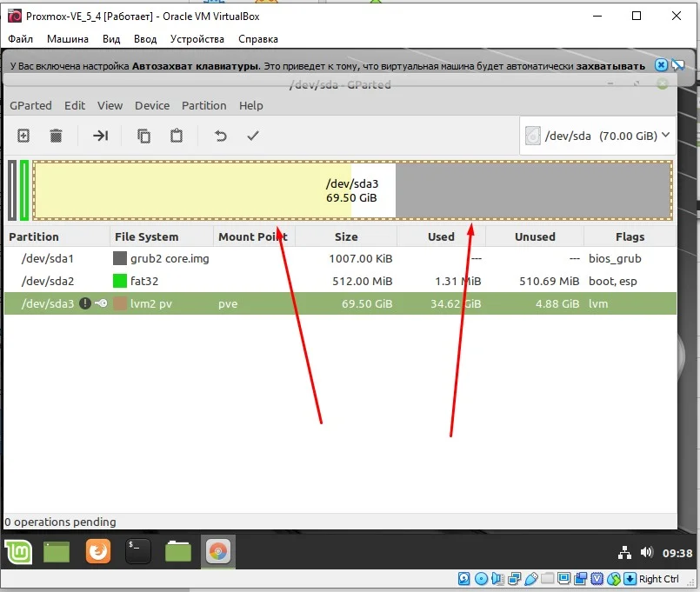Open the terminal from the panel
The width and height of the screenshot is (700, 592).
[x=138, y=551]
